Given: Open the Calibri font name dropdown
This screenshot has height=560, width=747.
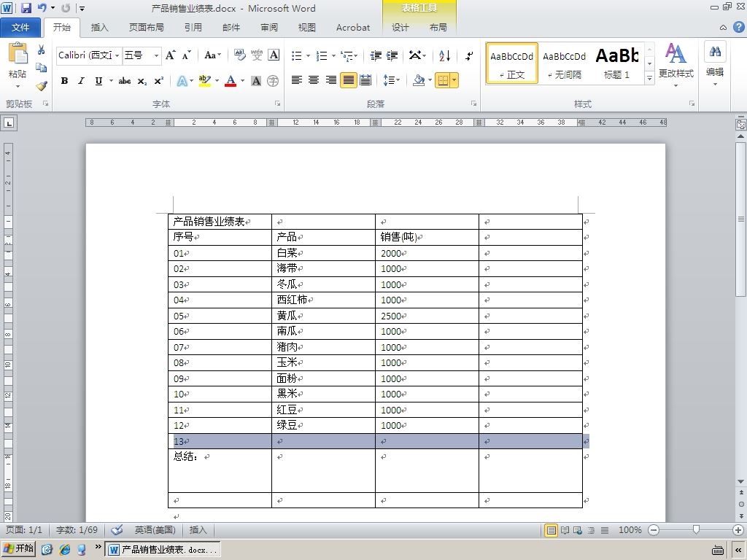Looking at the screenshot, I should click(x=117, y=55).
